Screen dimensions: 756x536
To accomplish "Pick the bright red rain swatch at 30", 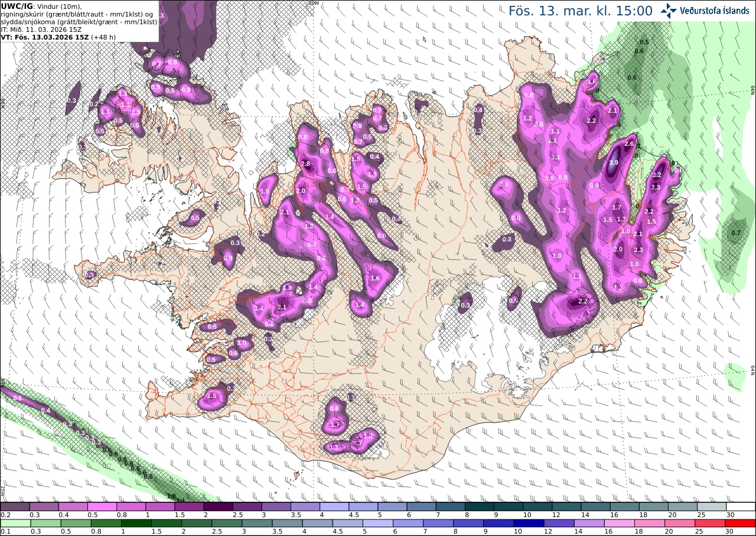I will [x=741, y=523].
